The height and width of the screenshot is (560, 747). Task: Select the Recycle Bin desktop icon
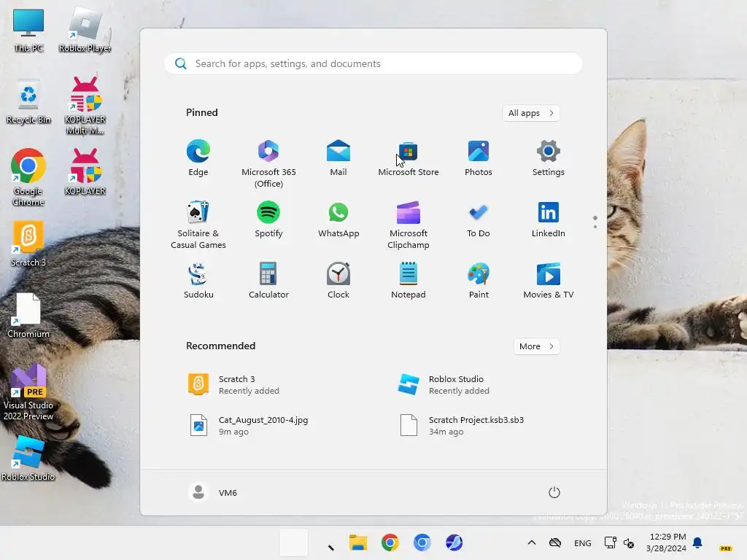pos(28,101)
